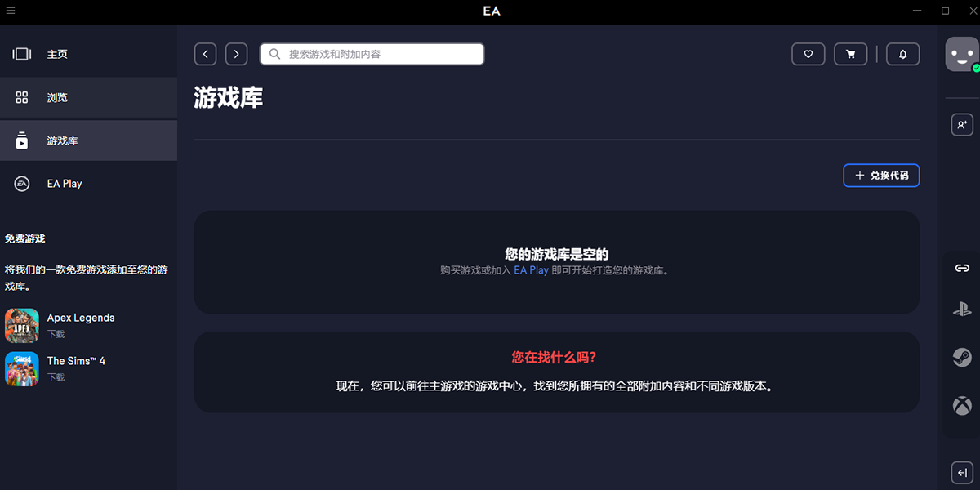Click the search games input field
This screenshot has width=980, height=490.
pos(372,54)
